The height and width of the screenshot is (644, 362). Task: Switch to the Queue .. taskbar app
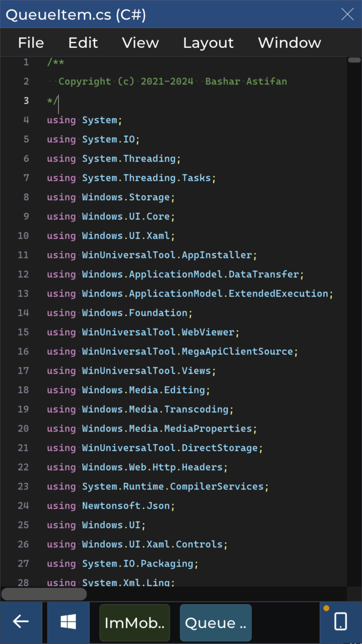[x=216, y=623]
